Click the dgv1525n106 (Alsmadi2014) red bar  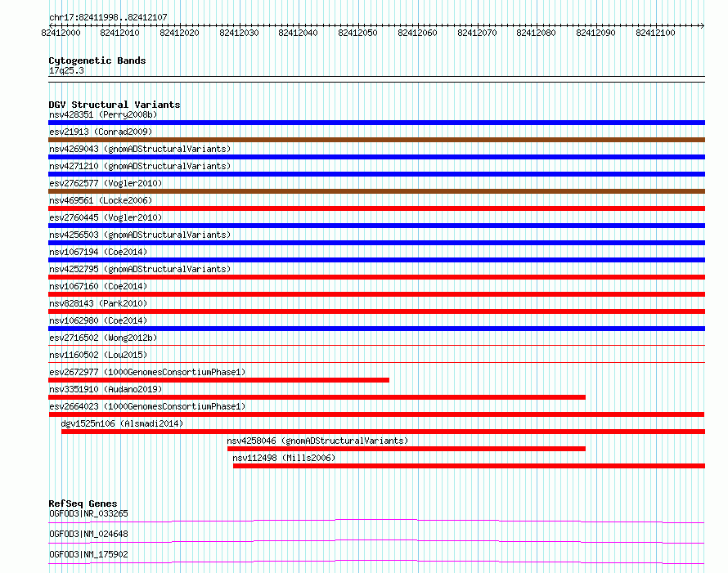pos(383,432)
